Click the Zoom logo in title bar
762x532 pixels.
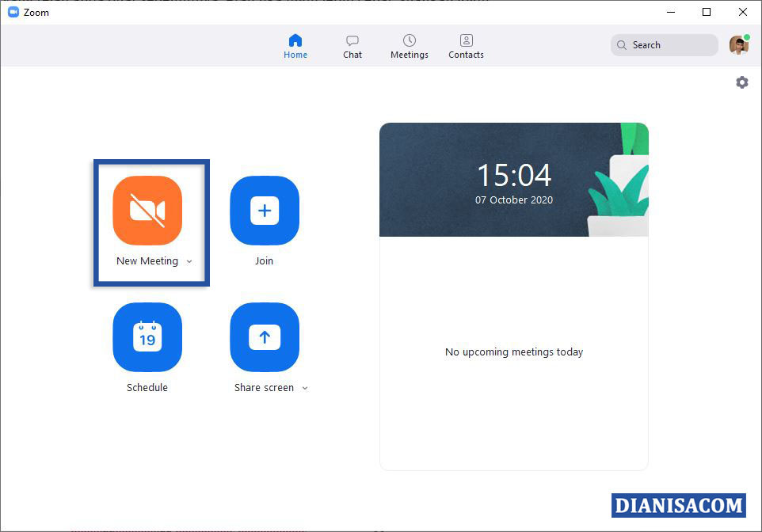click(13, 12)
